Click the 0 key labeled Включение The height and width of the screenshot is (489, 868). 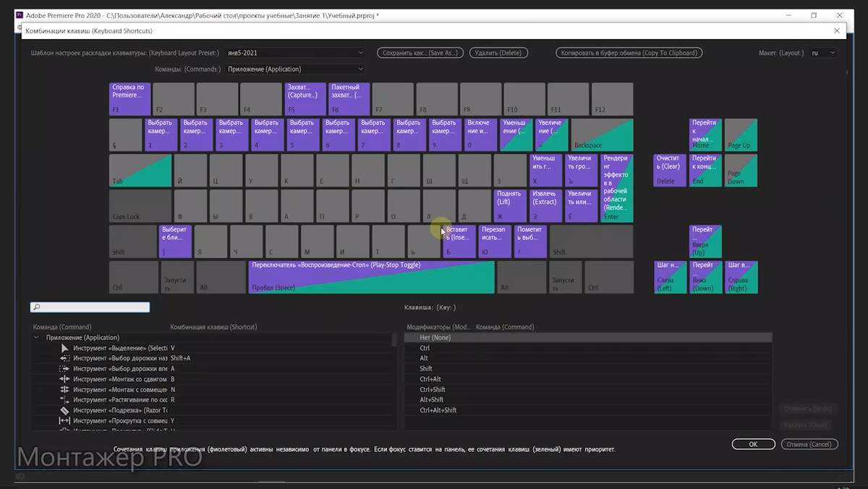(480, 135)
